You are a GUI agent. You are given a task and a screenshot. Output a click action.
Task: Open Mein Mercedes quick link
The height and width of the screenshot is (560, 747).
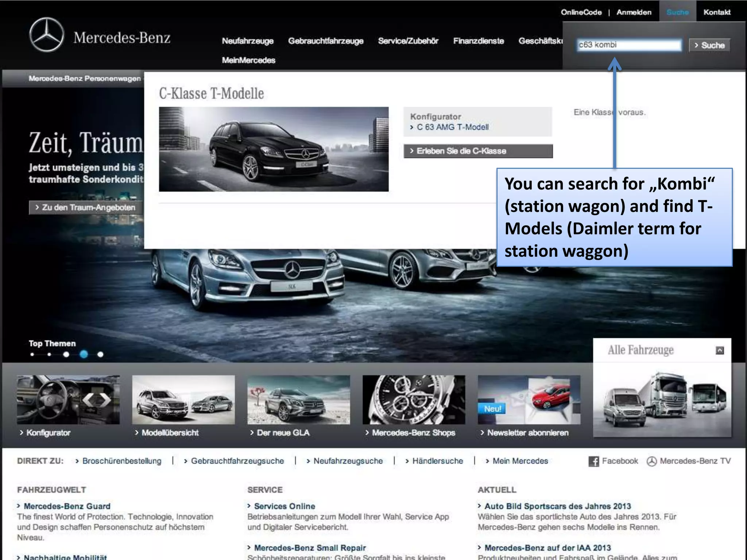(520, 461)
